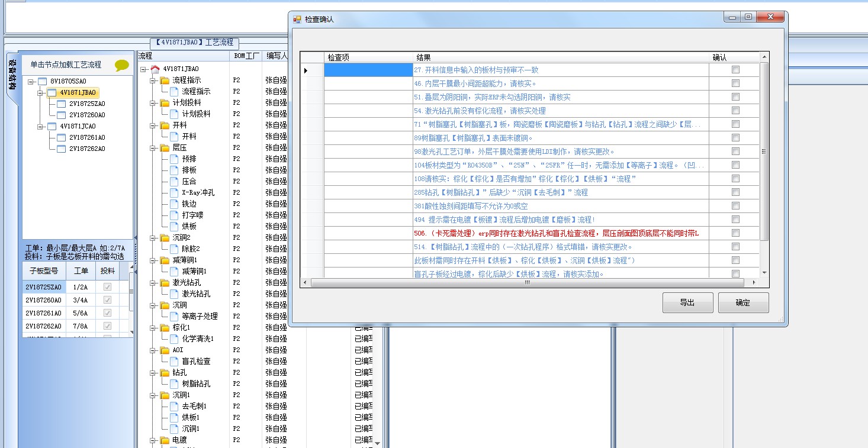The width and height of the screenshot is (868, 448).
Task: Click the 4V1871JCA0 node icon in structure tree
Action: click(52, 126)
